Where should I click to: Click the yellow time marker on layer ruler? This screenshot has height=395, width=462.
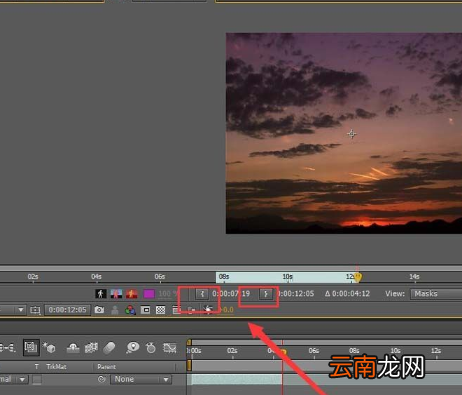(357, 277)
